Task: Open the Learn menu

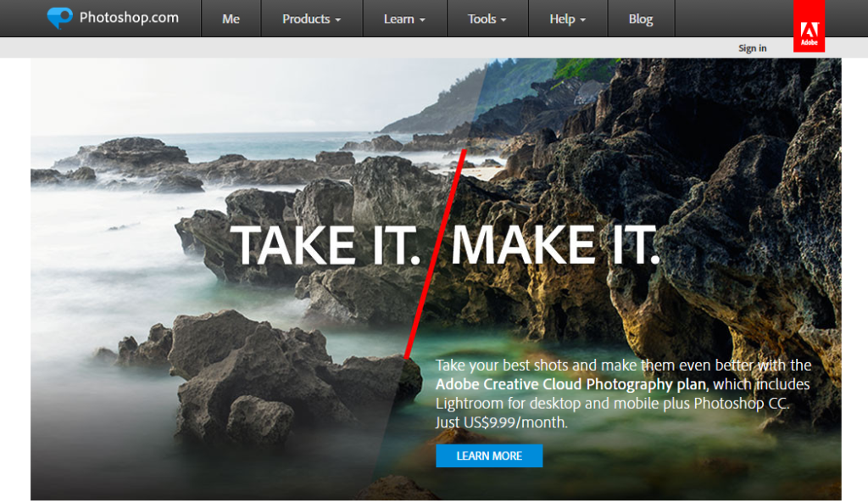Action: [404, 19]
